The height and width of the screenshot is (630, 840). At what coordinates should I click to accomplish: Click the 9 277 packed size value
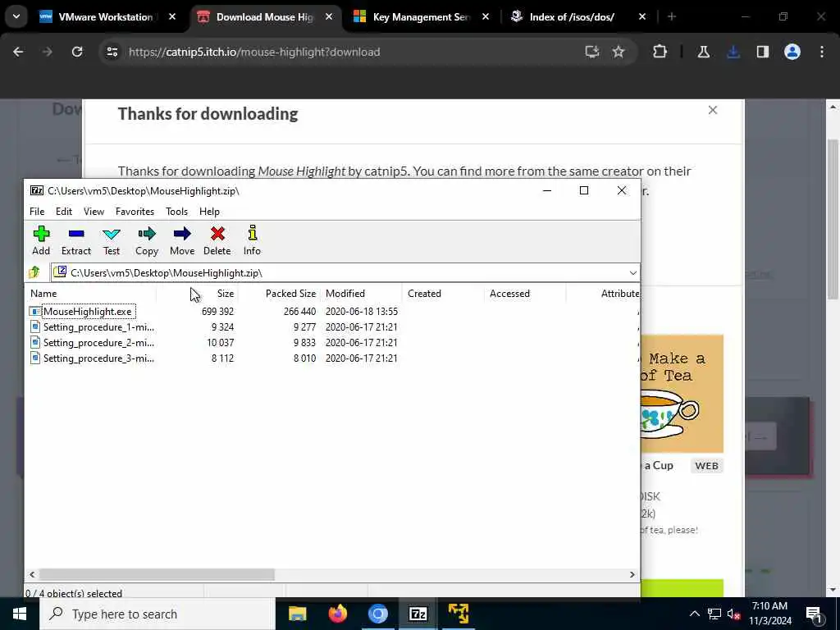304,326
